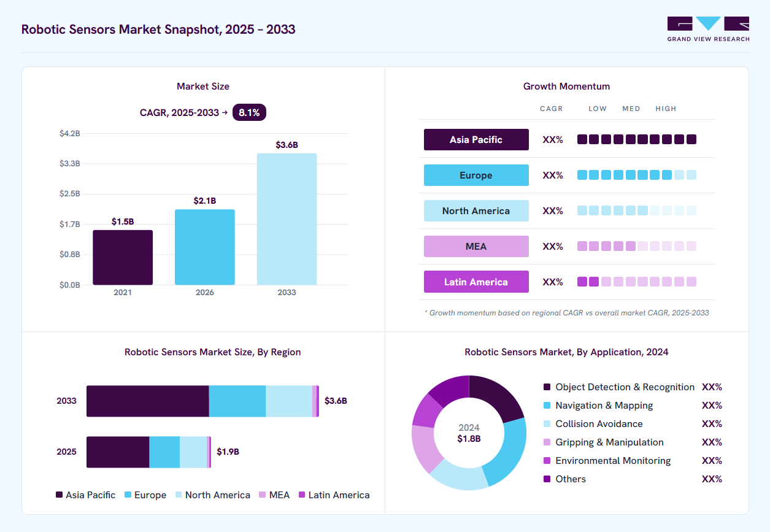Image resolution: width=770 pixels, height=532 pixels.
Task: Click the MEA legend swatch
Action: (x=263, y=495)
